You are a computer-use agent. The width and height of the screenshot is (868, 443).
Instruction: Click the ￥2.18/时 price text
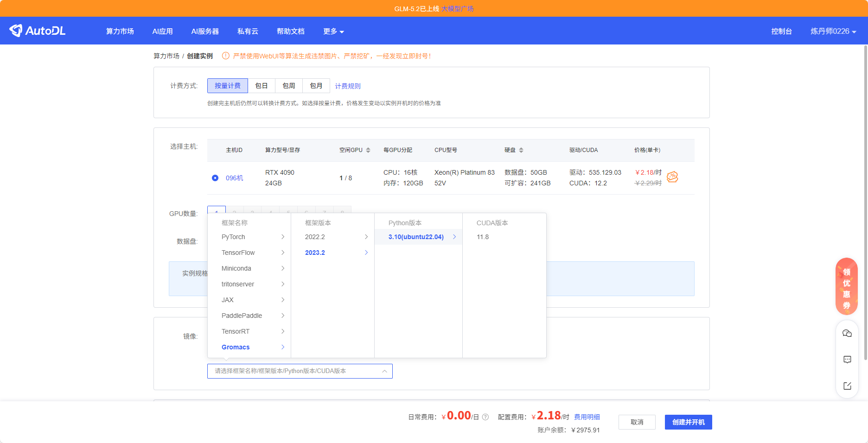(x=648, y=172)
